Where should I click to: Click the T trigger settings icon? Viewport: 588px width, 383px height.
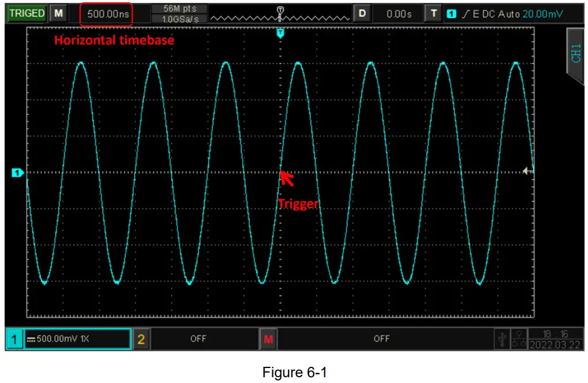click(x=433, y=12)
